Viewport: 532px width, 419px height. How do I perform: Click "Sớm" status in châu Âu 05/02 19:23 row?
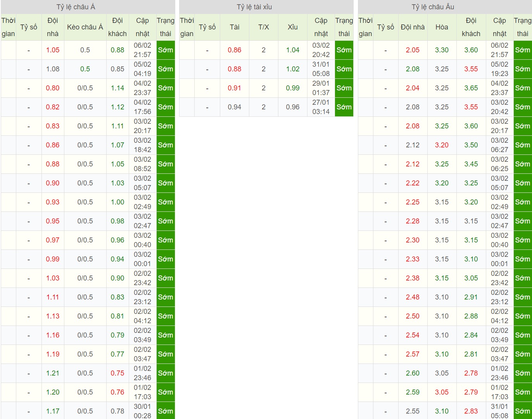(x=523, y=69)
